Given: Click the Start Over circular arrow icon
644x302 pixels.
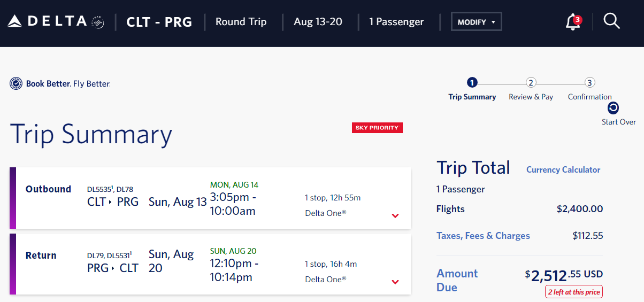Looking at the screenshot, I should [614, 108].
